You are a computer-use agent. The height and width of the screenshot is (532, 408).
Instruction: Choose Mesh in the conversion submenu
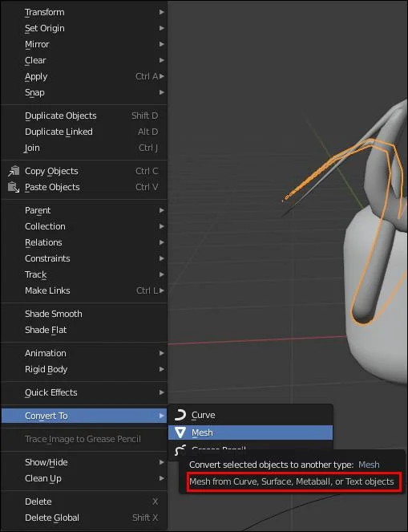point(250,433)
